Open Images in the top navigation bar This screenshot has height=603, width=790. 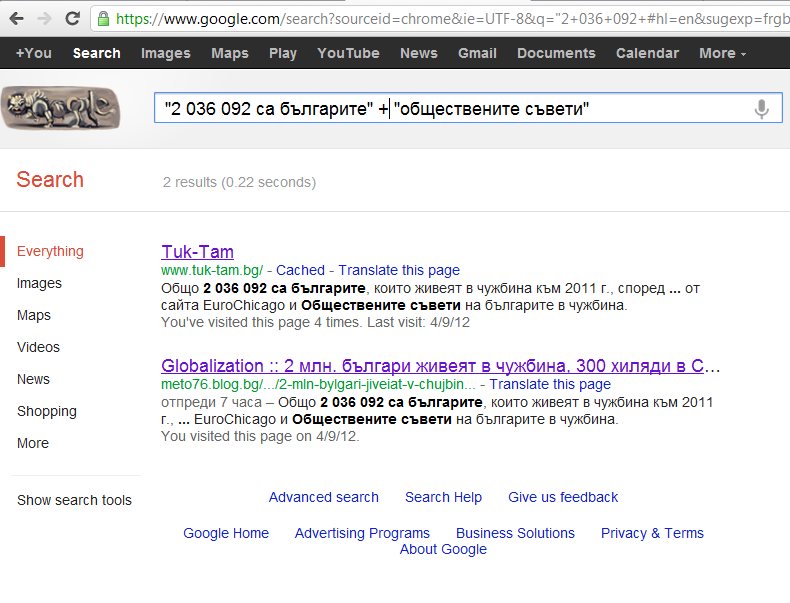pyautogui.click(x=165, y=53)
